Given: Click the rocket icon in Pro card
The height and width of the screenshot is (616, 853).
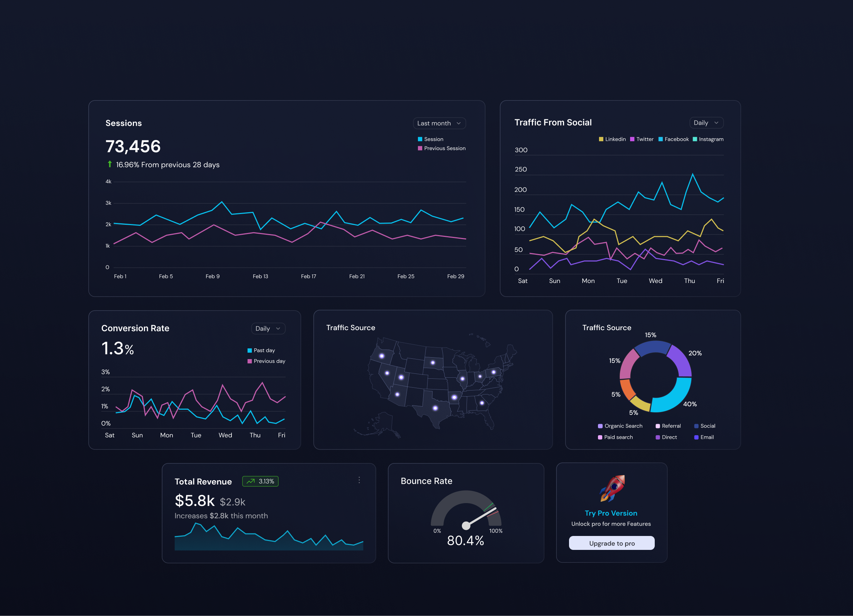Looking at the screenshot, I should pyautogui.click(x=612, y=488).
